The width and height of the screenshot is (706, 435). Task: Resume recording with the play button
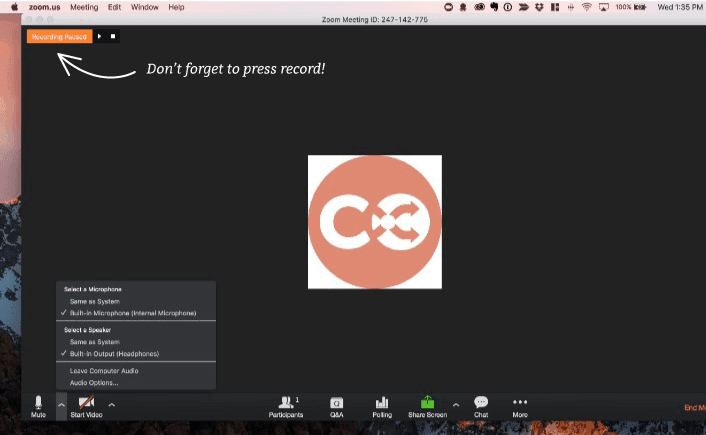coord(99,37)
